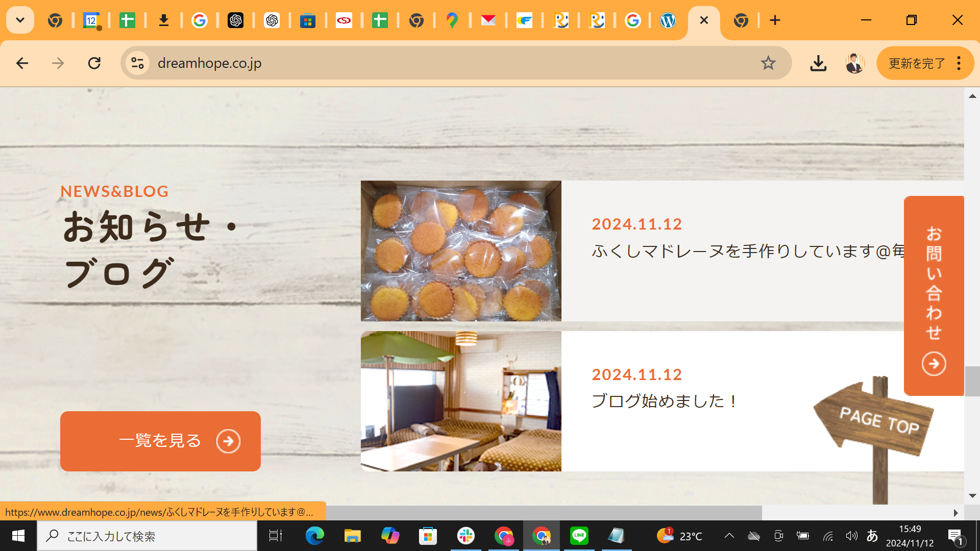Open LINE app from taskbar
980x551 pixels.
coord(579,536)
